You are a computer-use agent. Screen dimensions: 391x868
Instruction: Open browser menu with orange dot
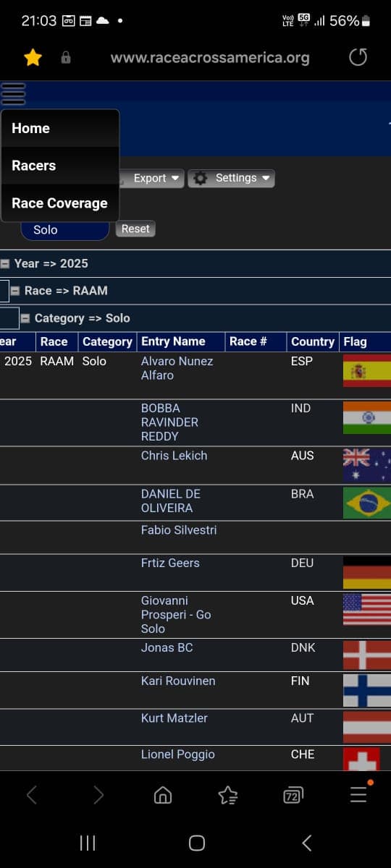[x=358, y=793]
